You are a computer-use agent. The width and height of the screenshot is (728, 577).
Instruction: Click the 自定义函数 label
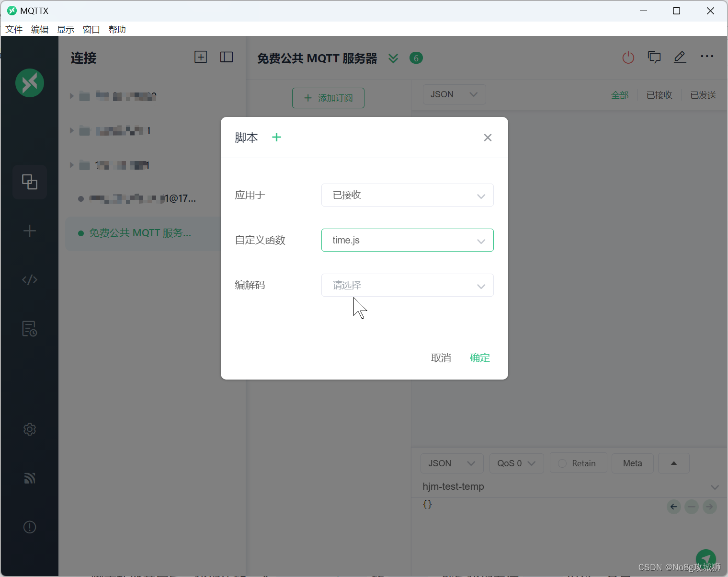(260, 240)
